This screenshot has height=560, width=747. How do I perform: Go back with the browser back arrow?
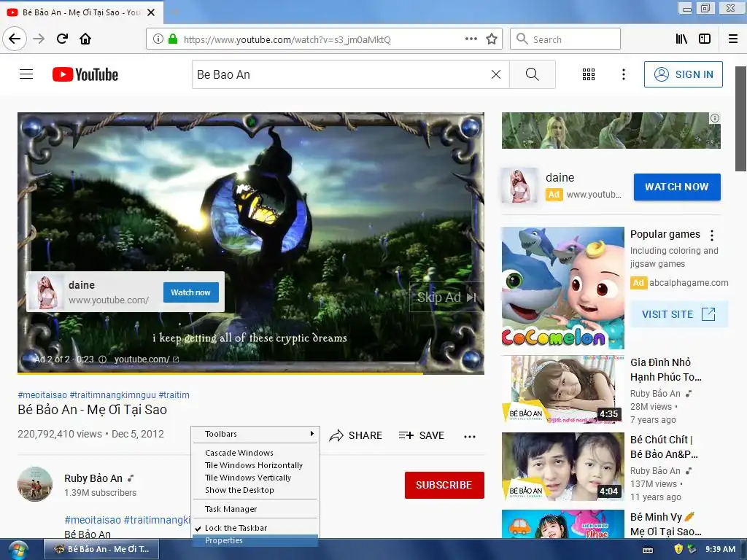[15, 39]
